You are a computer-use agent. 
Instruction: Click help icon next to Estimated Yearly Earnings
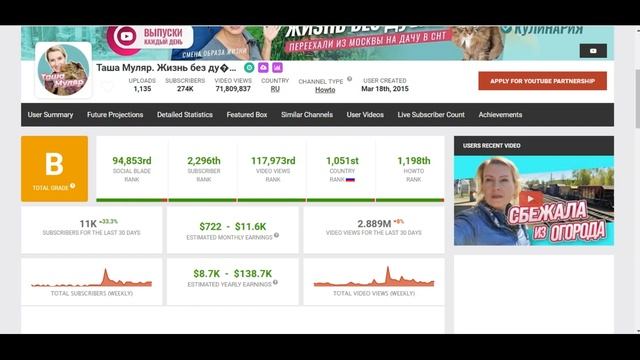(x=275, y=282)
